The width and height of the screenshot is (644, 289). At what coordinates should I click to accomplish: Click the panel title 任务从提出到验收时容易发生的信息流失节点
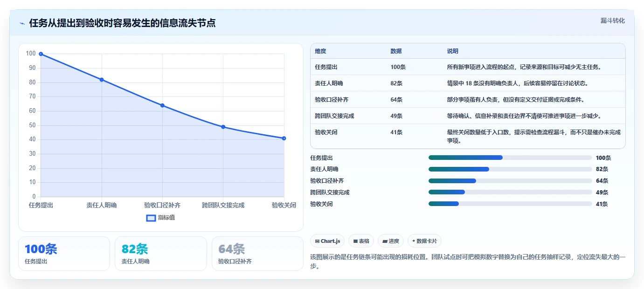click(x=123, y=23)
